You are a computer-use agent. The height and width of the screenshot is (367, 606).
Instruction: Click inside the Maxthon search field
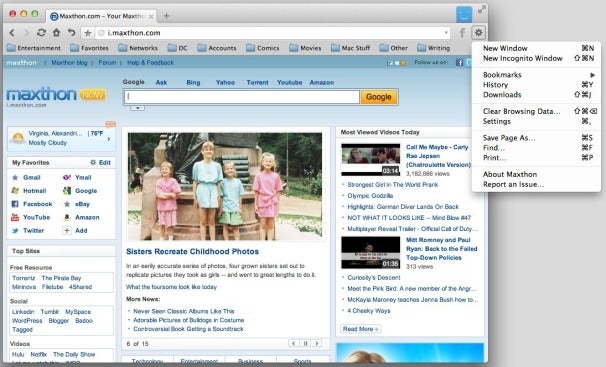pos(242,97)
